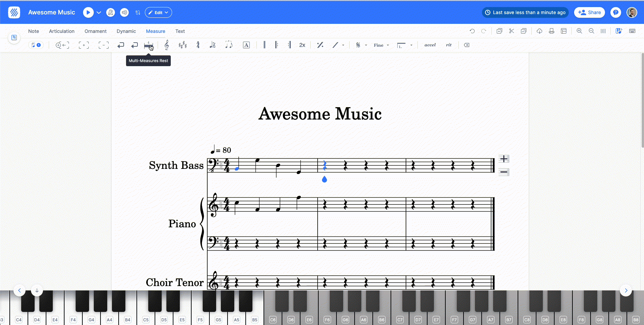Select the treble clef tool
The image size is (644, 325).
[167, 45]
